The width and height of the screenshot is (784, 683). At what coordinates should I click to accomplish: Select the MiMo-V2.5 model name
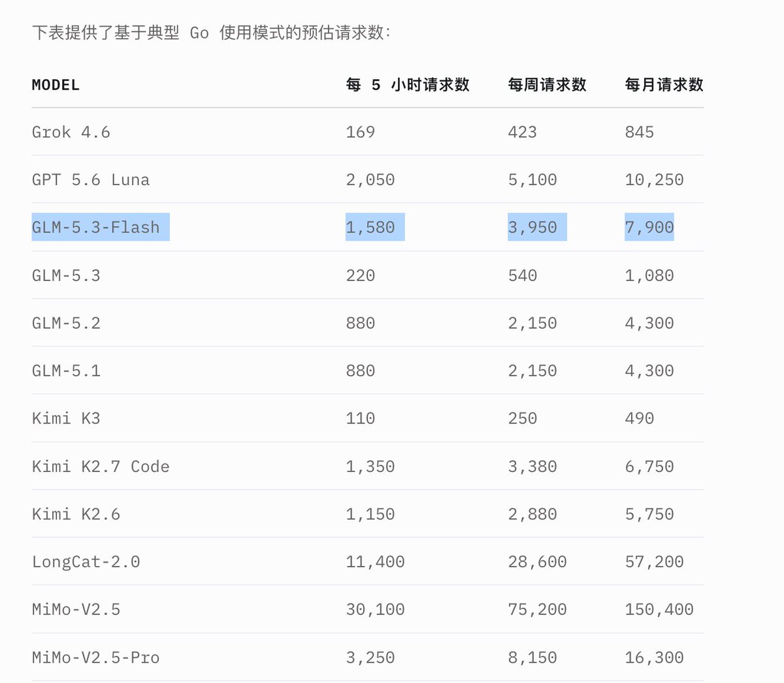tap(76, 610)
